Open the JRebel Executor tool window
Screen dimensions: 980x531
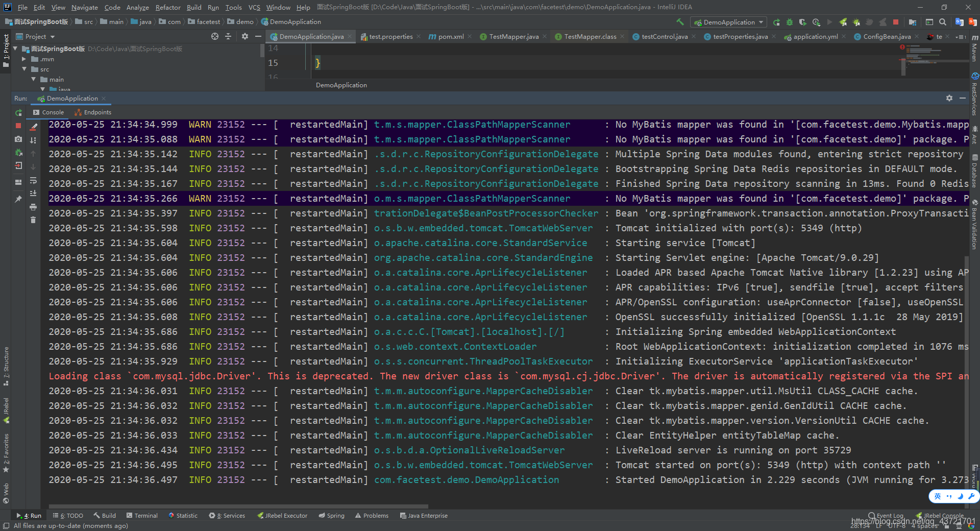[282, 516]
